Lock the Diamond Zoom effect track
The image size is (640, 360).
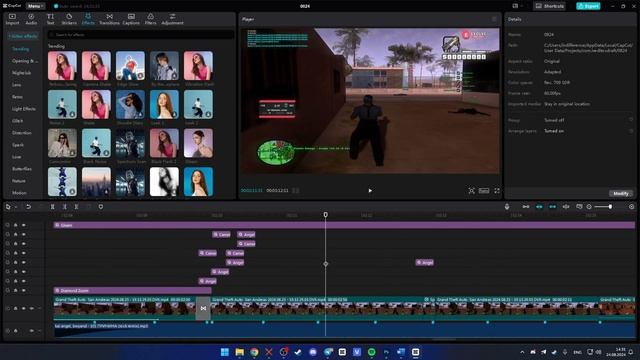coord(16,291)
